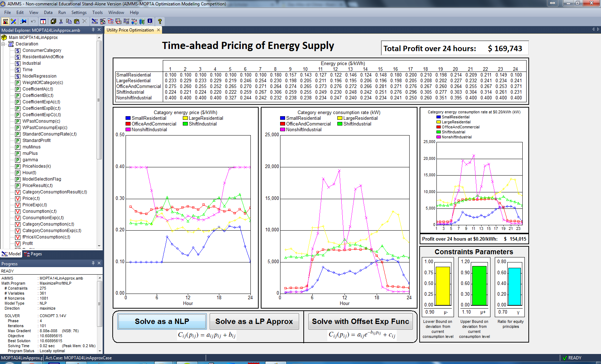Click the blue information icon

pyautogui.click(x=150, y=21)
